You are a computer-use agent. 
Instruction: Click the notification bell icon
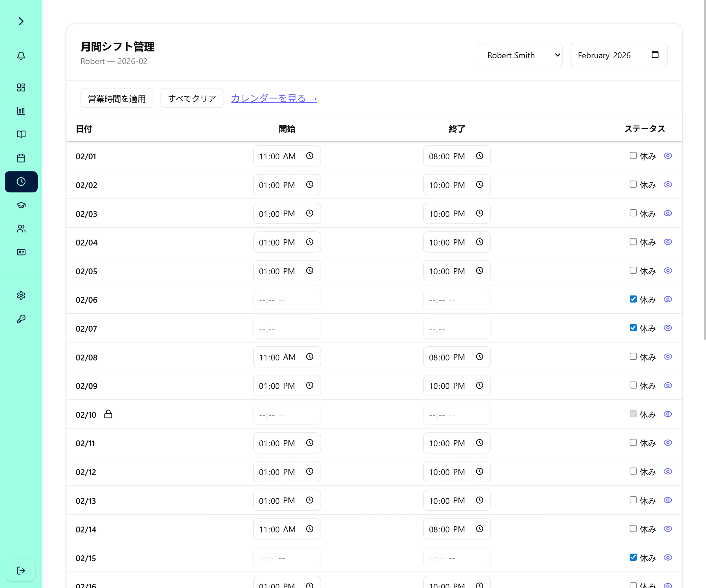[21, 56]
